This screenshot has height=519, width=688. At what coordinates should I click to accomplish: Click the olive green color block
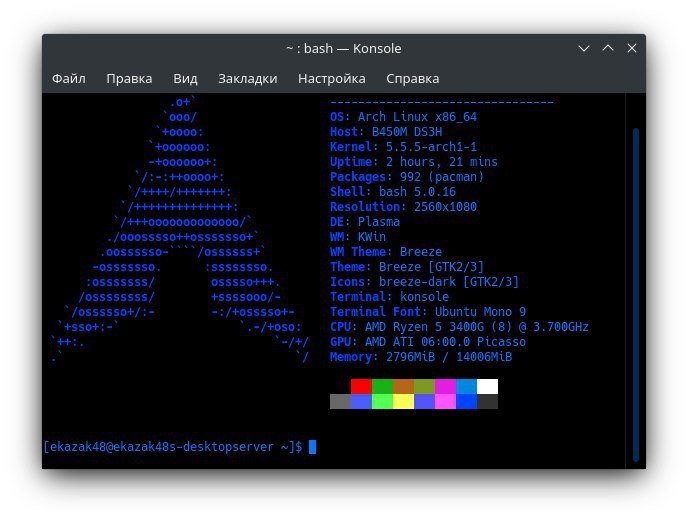click(424, 387)
